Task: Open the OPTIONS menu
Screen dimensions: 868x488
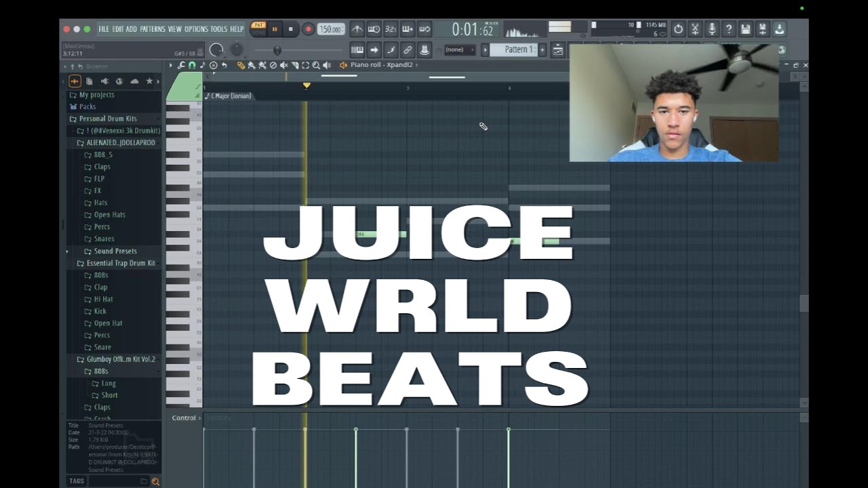Action: tap(197, 29)
